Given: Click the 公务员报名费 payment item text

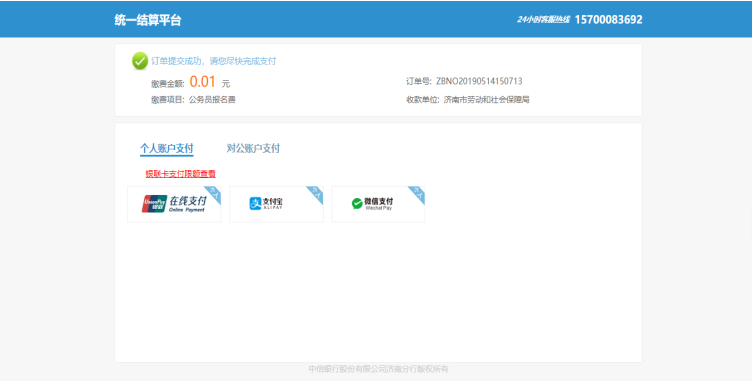Looking at the screenshot, I should pyautogui.click(x=212, y=100).
